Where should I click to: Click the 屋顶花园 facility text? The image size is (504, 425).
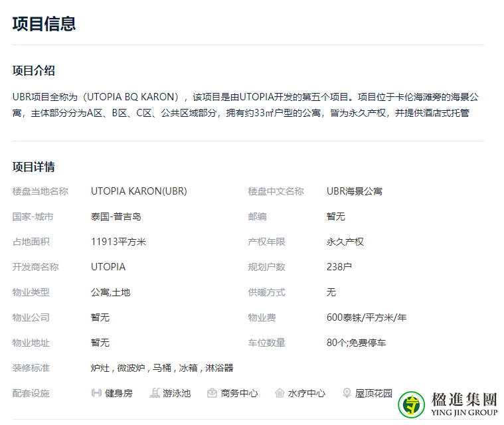[373, 393]
